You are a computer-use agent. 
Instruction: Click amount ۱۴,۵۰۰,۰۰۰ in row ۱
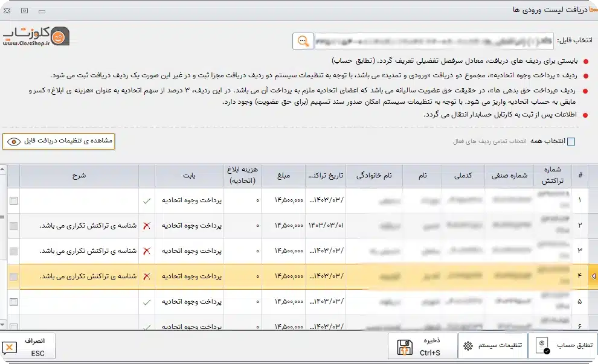point(289,200)
